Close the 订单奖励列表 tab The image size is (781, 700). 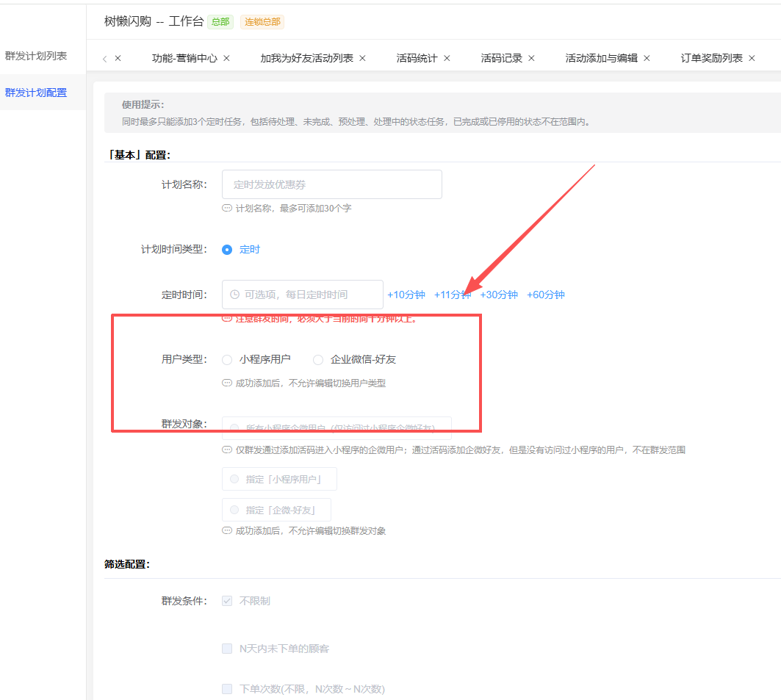pos(752,58)
